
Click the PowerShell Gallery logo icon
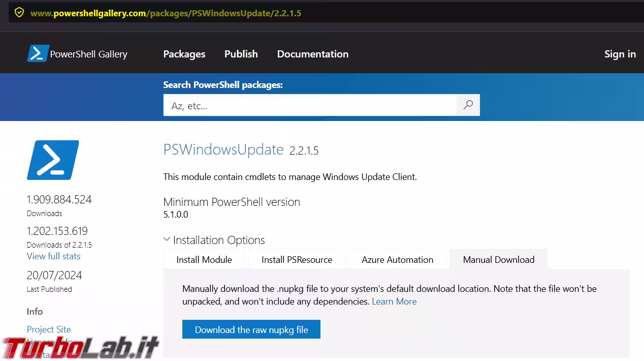38,53
